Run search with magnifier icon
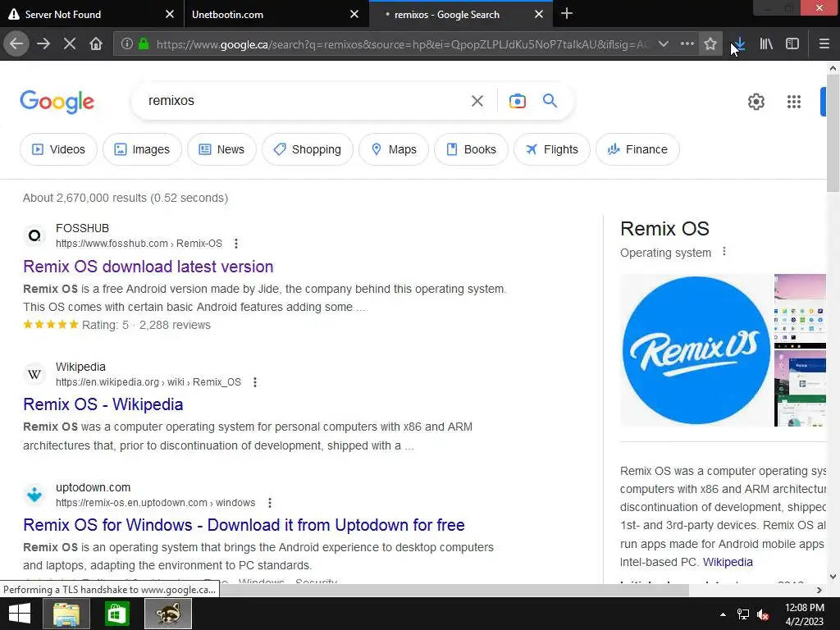 [x=550, y=101]
